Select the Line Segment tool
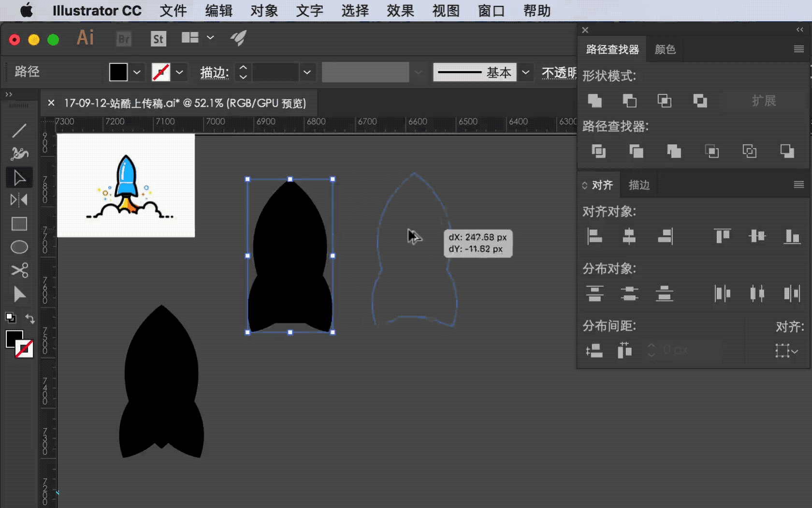812x508 pixels. [19, 131]
